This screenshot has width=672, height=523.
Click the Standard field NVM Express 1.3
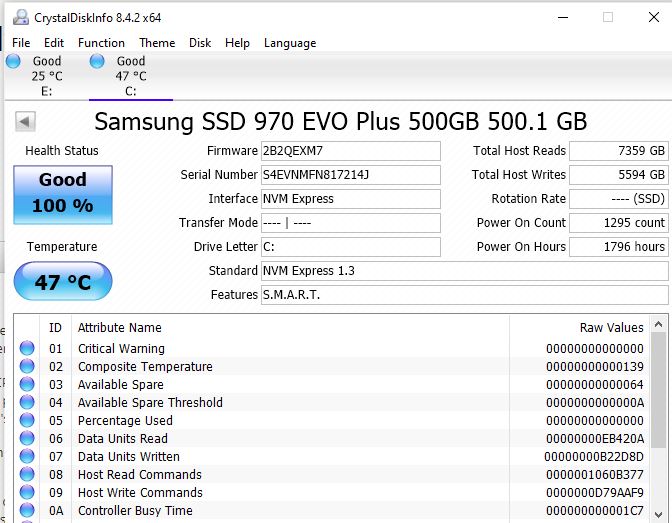[465, 271]
